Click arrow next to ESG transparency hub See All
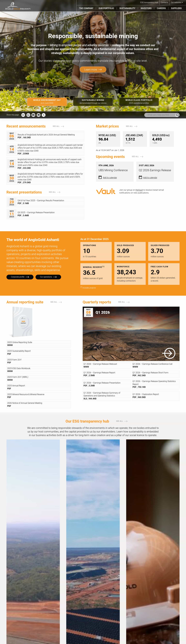The width and height of the screenshot is (186, 644). pyautogui.click(x=126, y=421)
